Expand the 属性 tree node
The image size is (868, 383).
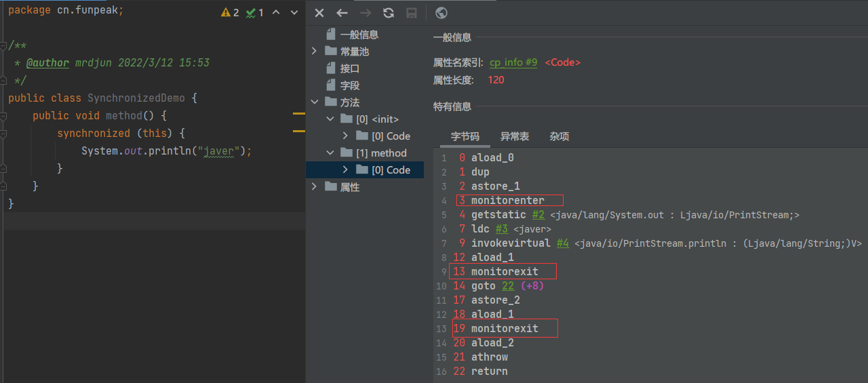click(314, 187)
